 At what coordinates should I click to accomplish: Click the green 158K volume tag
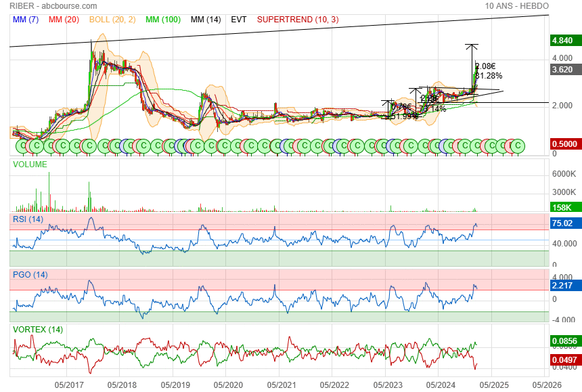point(563,208)
